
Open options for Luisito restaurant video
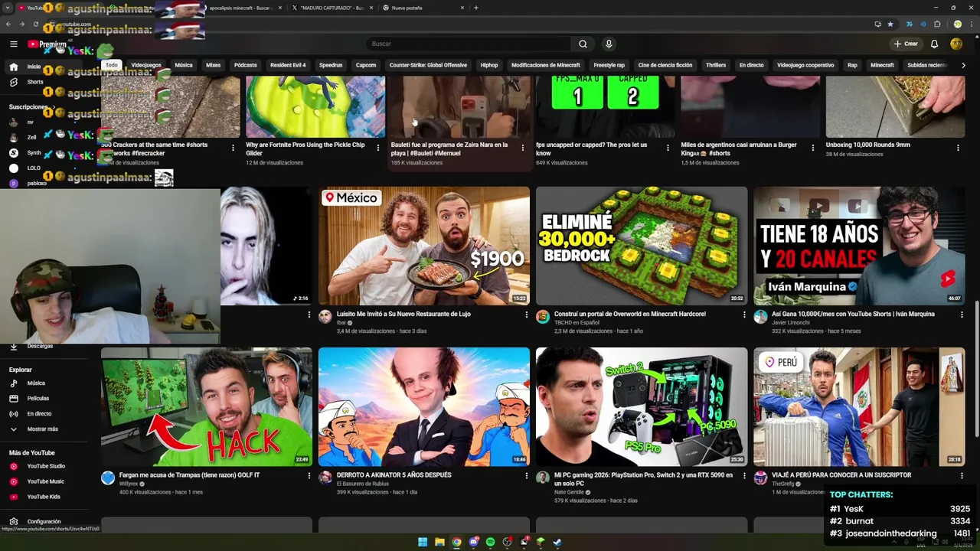pyautogui.click(x=526, y=315)
